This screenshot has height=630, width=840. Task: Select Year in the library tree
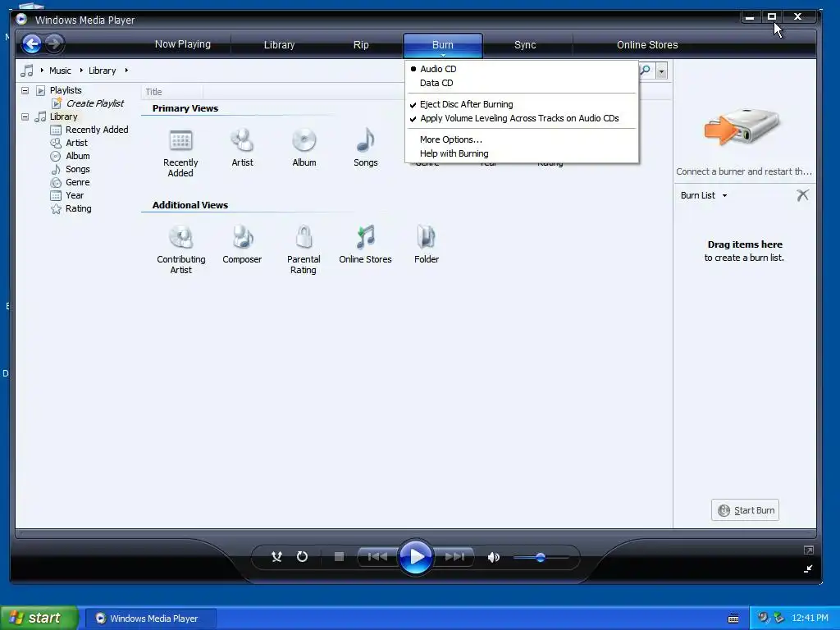click(x=75, y=195)
